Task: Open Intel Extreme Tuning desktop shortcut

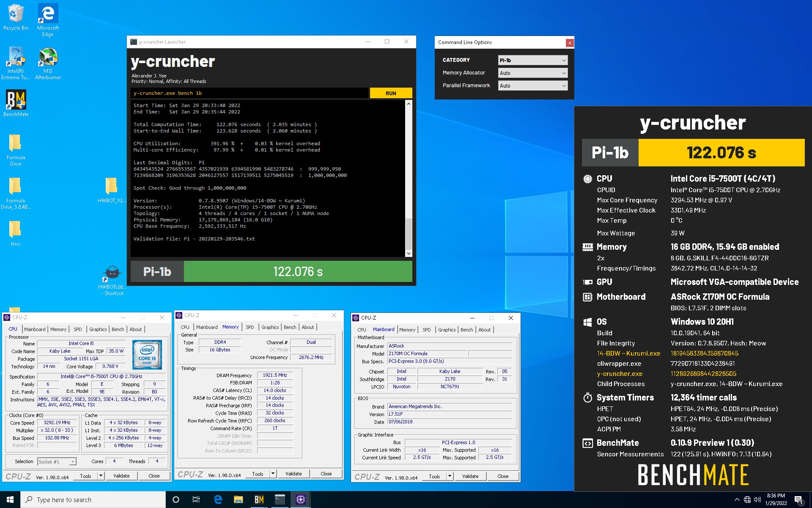Action: (16, 63)
